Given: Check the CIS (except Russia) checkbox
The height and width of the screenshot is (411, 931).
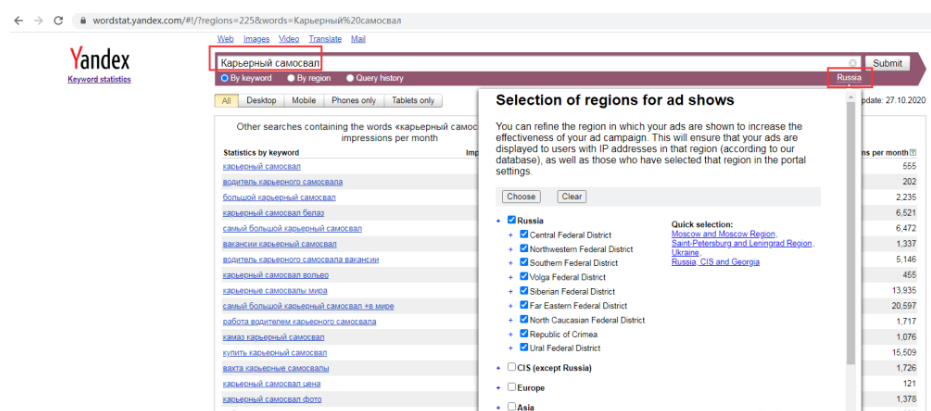Looking at the screenshot, I should point(512,367).
